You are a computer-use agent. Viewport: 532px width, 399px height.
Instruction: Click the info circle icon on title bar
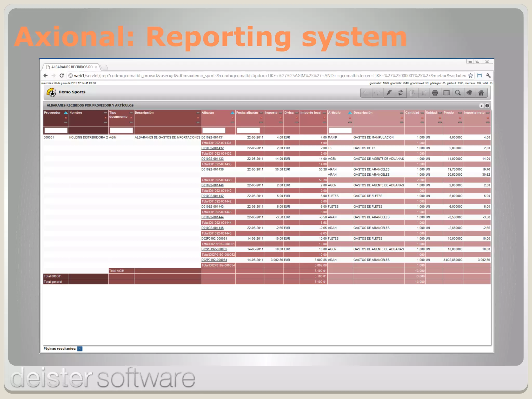pos(487,106)
